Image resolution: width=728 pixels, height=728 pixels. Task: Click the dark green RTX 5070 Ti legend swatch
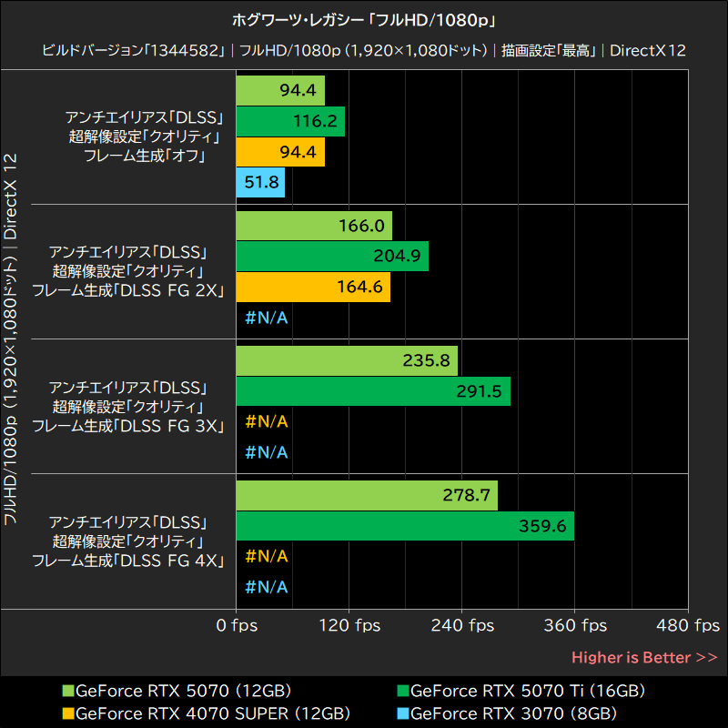point(403,691)
